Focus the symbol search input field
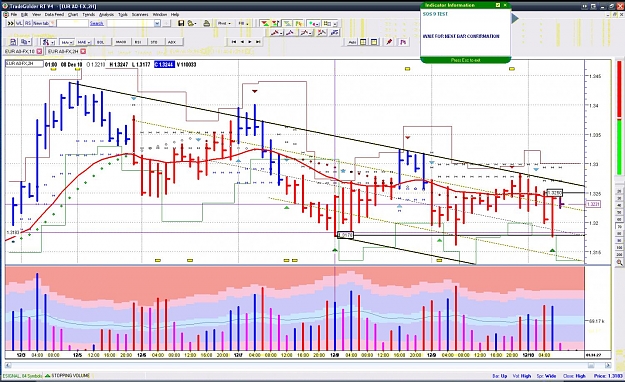 [72, 24]
